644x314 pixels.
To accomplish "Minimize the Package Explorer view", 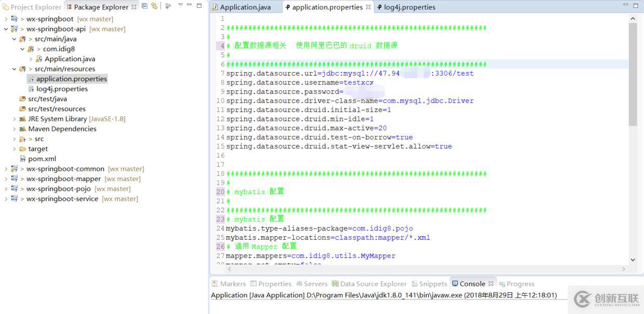I will [190, 5].
